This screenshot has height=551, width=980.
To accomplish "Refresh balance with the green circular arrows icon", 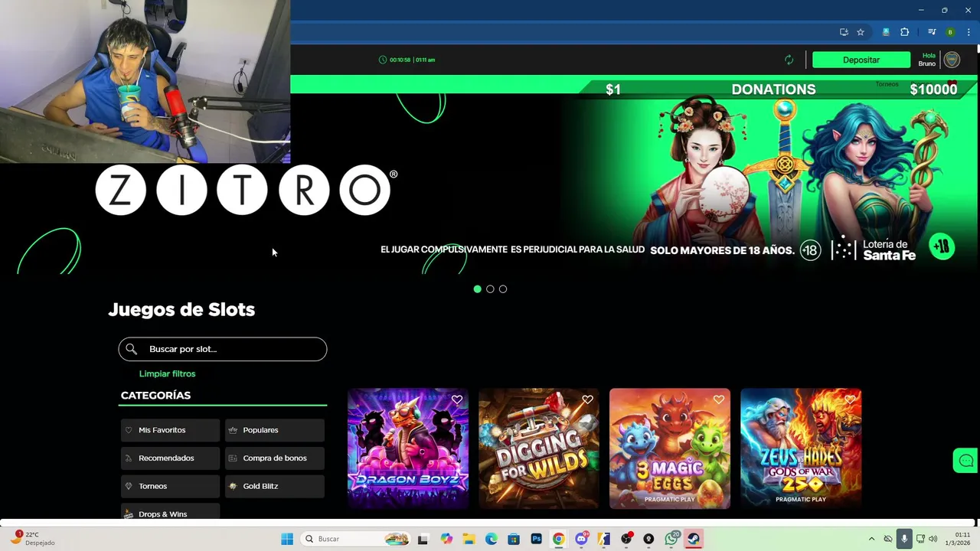I will tap(789, 60).
